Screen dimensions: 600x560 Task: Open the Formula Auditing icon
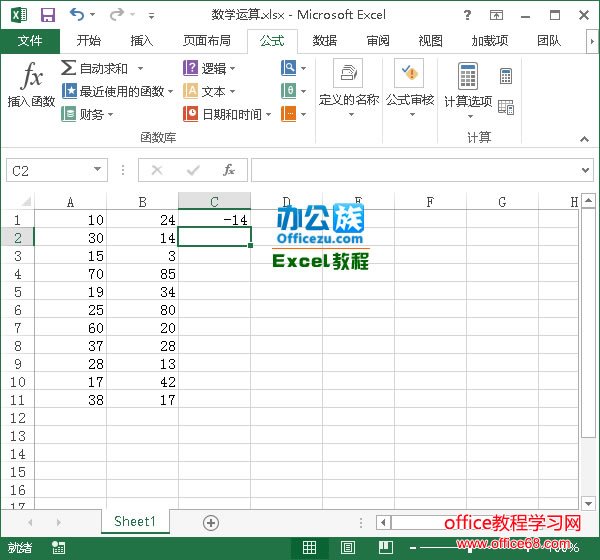409,73
